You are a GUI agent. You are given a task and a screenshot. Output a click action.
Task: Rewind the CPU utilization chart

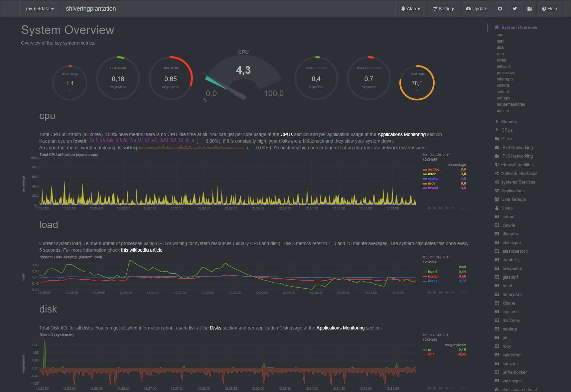(429, 208)
